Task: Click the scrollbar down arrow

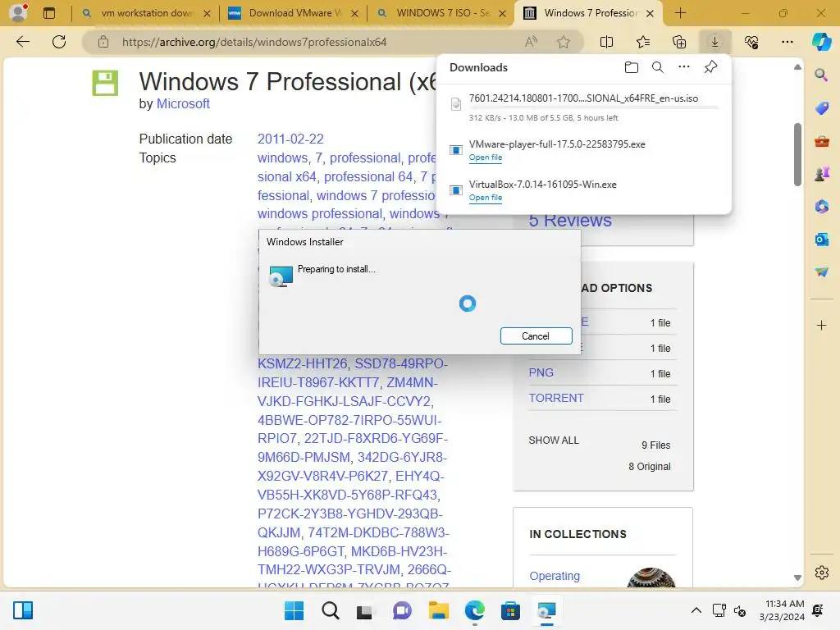Action: 797,577
